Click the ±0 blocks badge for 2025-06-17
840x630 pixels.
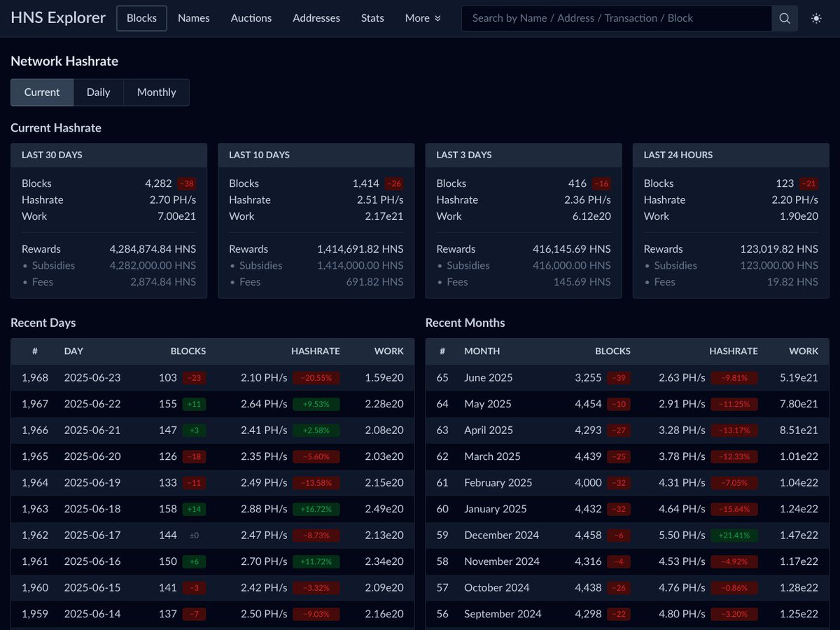coord(194,535)
